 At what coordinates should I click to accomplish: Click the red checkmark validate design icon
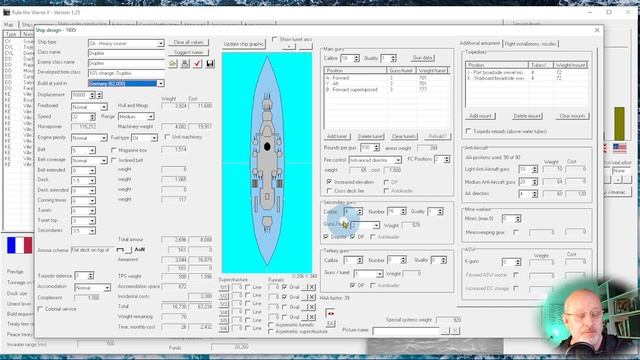198,64
